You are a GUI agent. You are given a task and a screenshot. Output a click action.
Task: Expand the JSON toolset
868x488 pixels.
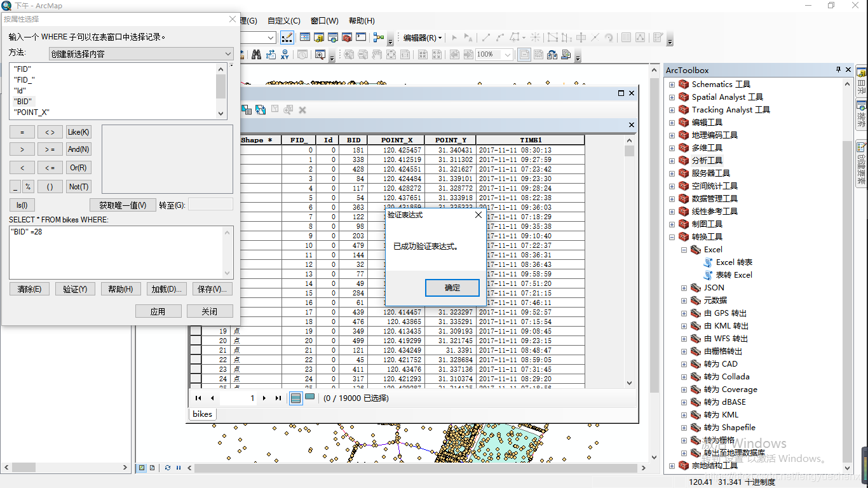point(684,288)
